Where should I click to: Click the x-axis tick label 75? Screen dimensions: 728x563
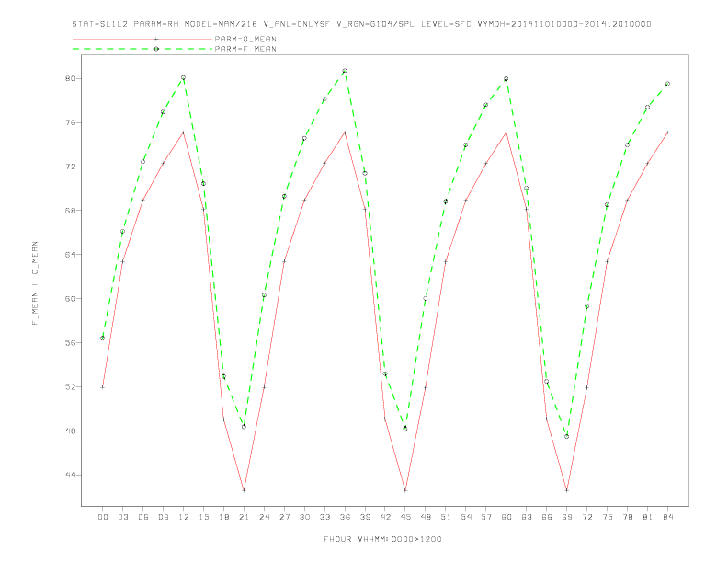608,517
